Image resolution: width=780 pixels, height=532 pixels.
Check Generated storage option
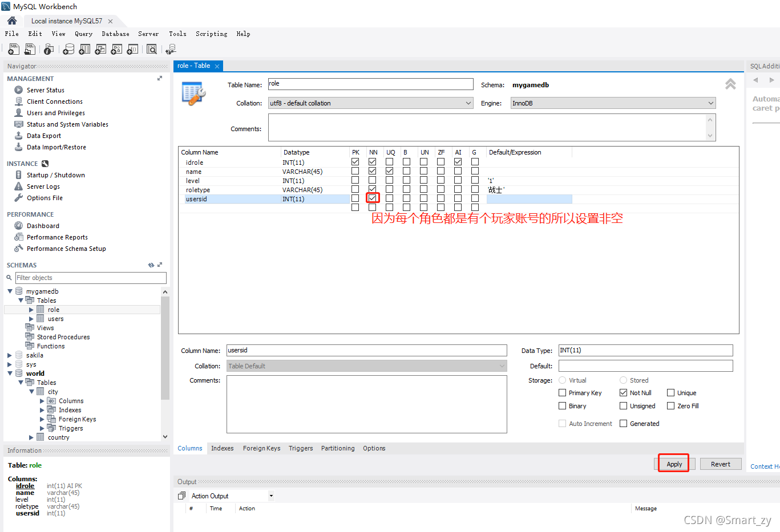624,424
